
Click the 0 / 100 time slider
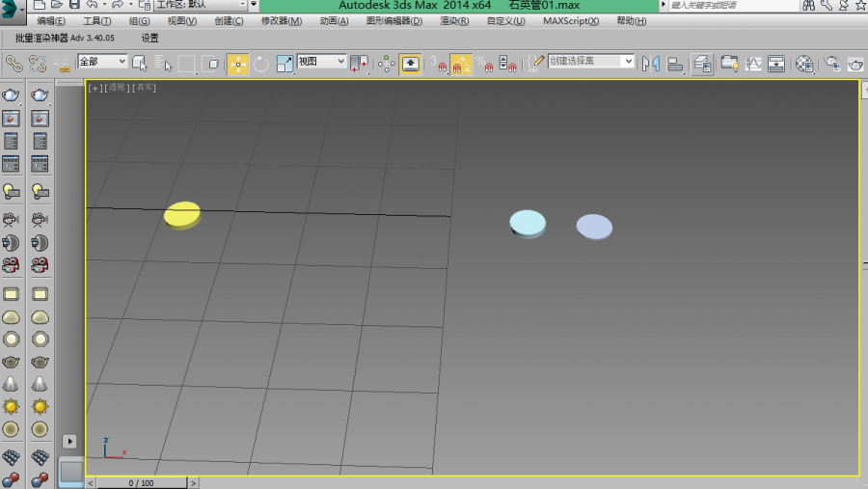pyautogui.click(x=139, y=482)
